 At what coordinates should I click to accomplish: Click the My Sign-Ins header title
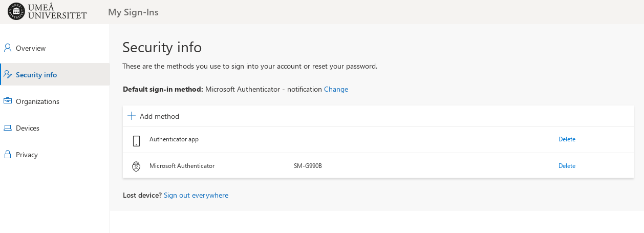133,12
